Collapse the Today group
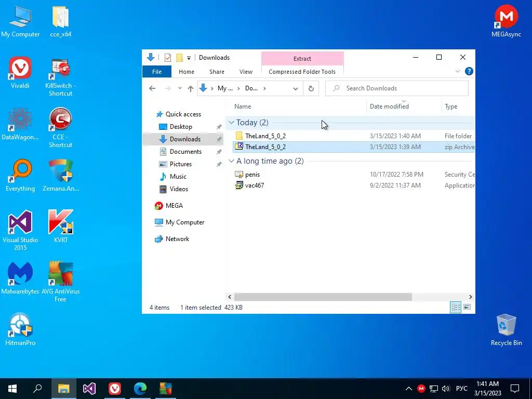This screenshot has width=532, height=399. tap(231, 123)
